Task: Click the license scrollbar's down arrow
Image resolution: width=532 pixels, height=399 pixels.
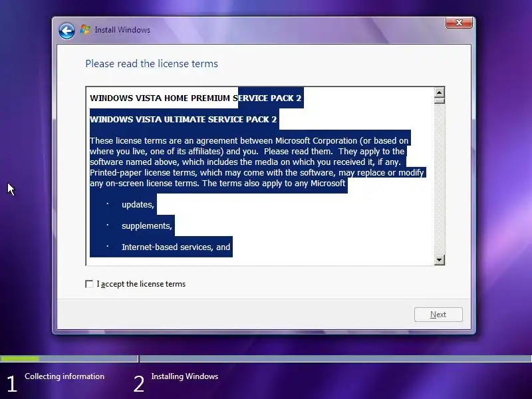Action: (x=440, y=260)
